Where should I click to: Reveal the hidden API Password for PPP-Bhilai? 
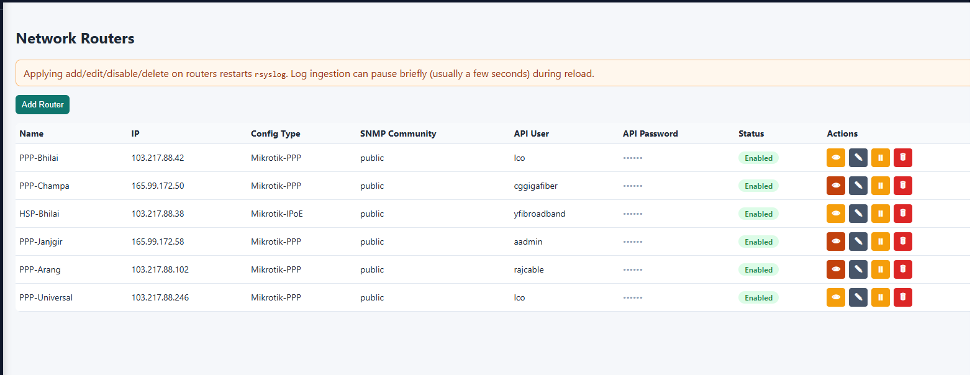tap(632, 158)
